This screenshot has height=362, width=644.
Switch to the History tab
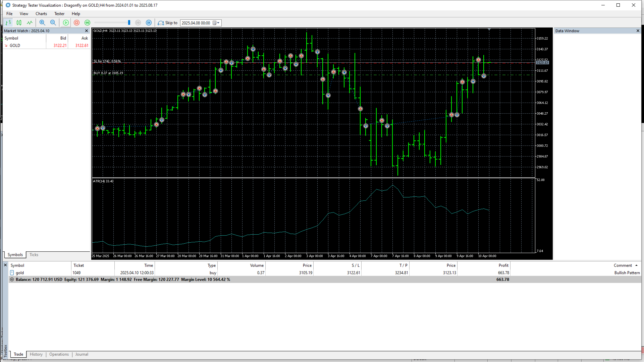click(x=36, y=354)
